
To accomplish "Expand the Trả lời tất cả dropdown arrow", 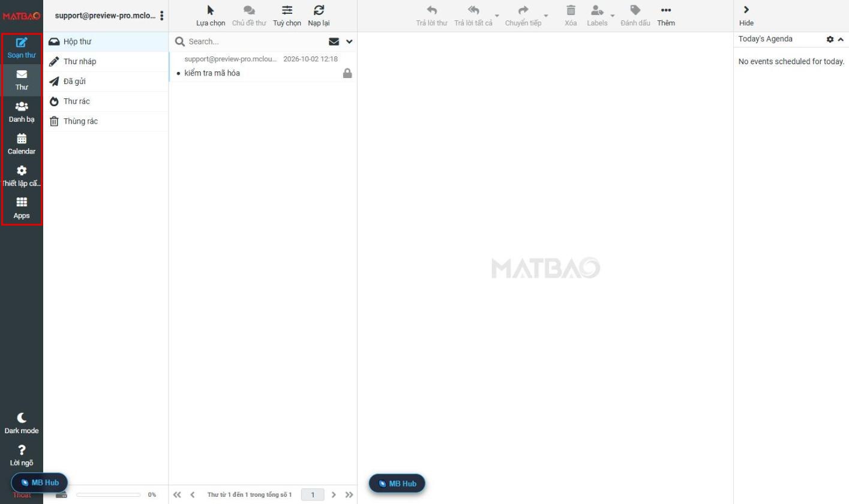I will click(497, 16).
